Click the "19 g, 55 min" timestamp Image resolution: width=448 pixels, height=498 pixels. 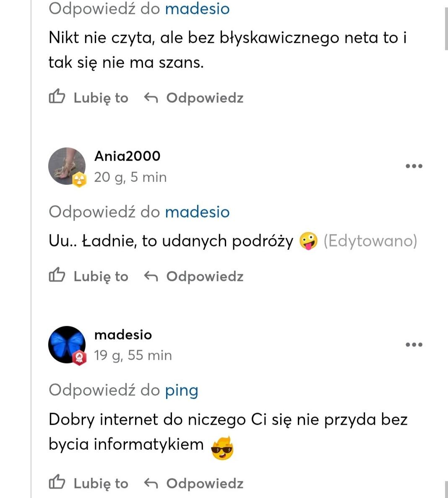coord(133,355)
